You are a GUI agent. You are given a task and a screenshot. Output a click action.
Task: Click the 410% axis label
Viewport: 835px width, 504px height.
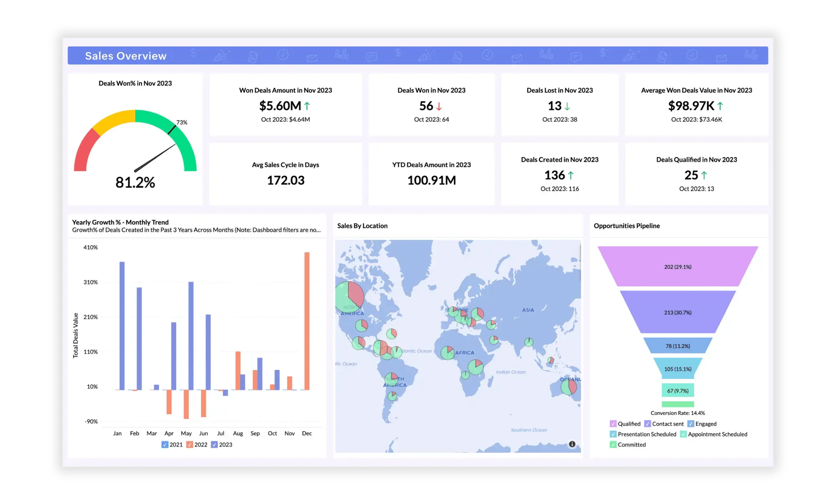click(x=91, y=247)
